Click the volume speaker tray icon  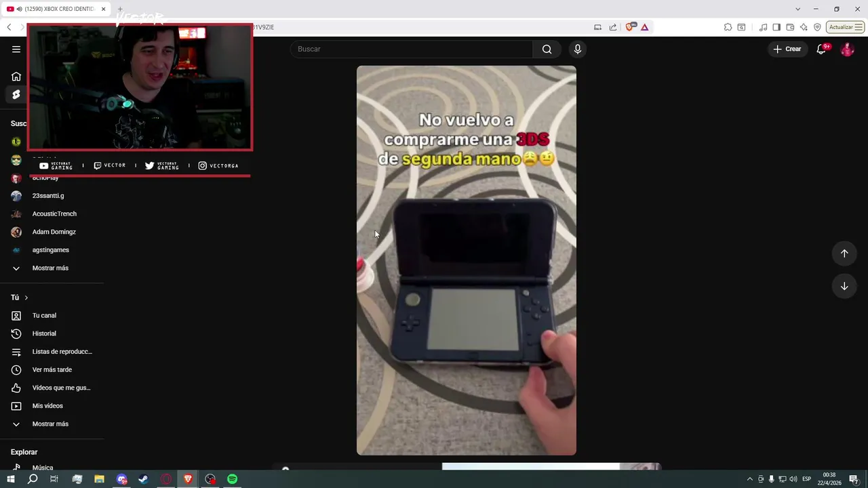[793, 479]
